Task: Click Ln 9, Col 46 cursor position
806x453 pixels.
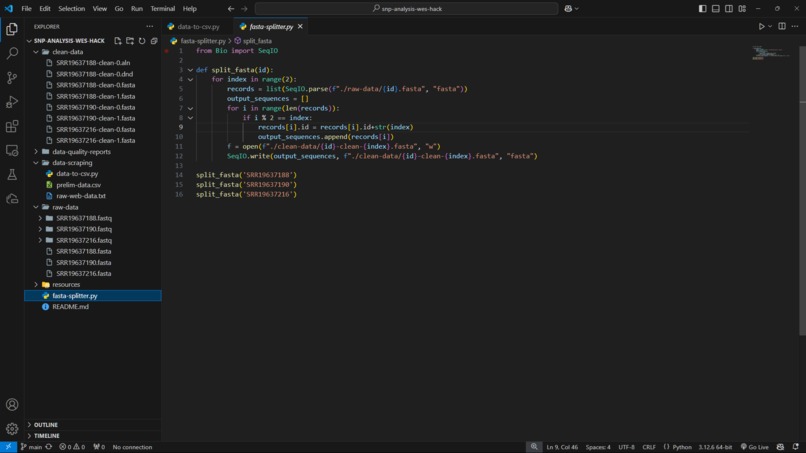Action: pos(562,447)
